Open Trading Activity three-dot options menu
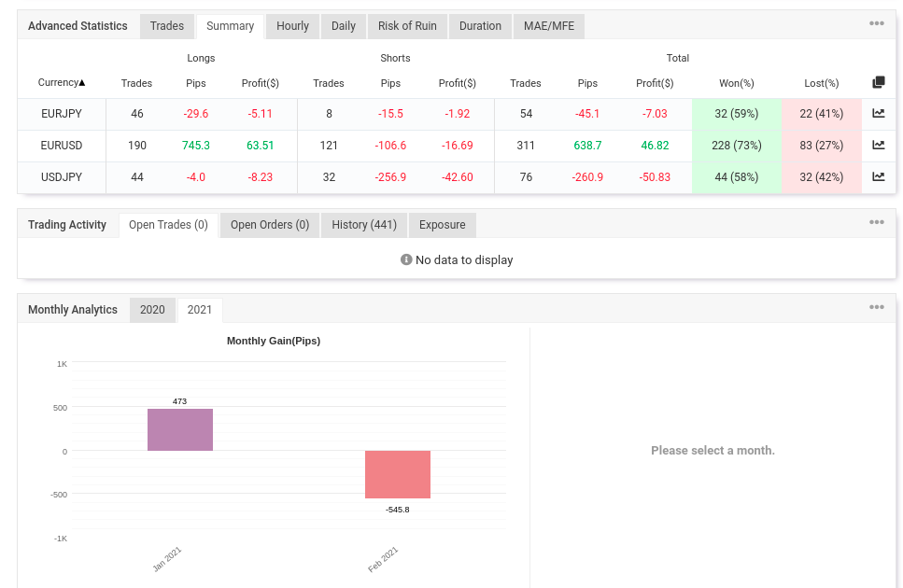This screenshot has width=903, height=588. (x=877, y=222)
